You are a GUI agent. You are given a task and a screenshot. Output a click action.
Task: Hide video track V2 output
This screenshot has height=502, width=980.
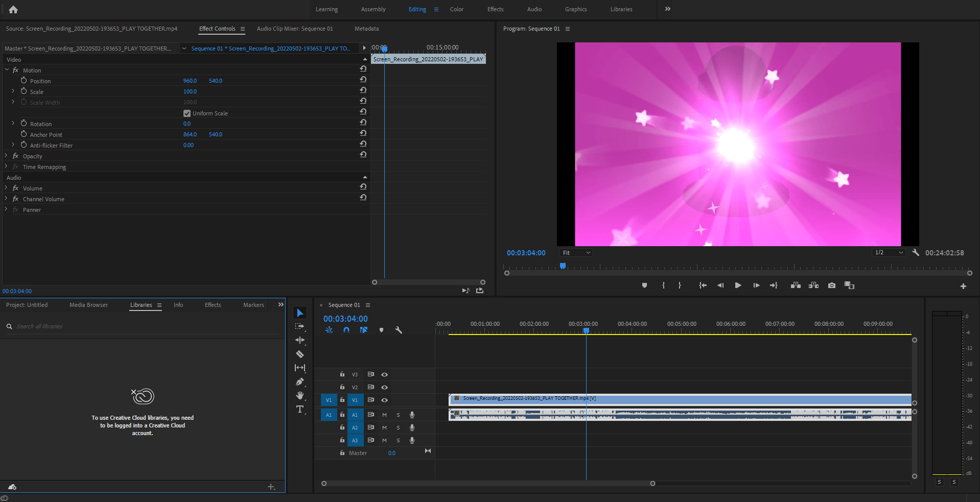pos(384,387)
